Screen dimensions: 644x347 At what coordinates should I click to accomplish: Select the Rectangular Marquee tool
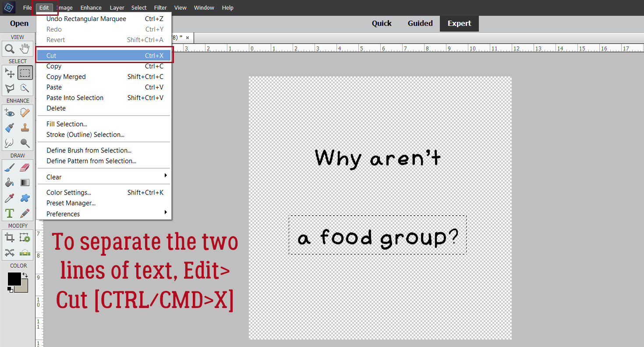coord(25,73)
